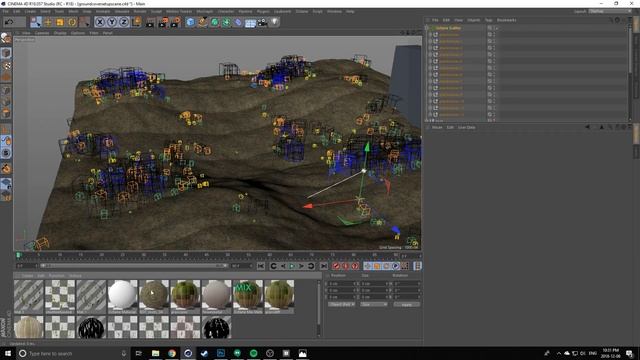
Task: Activate the Move tool
Action: point(48,22)
